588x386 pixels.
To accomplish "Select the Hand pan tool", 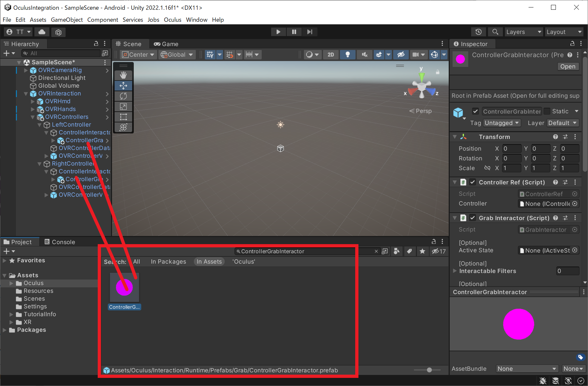I will click(123, 75).
